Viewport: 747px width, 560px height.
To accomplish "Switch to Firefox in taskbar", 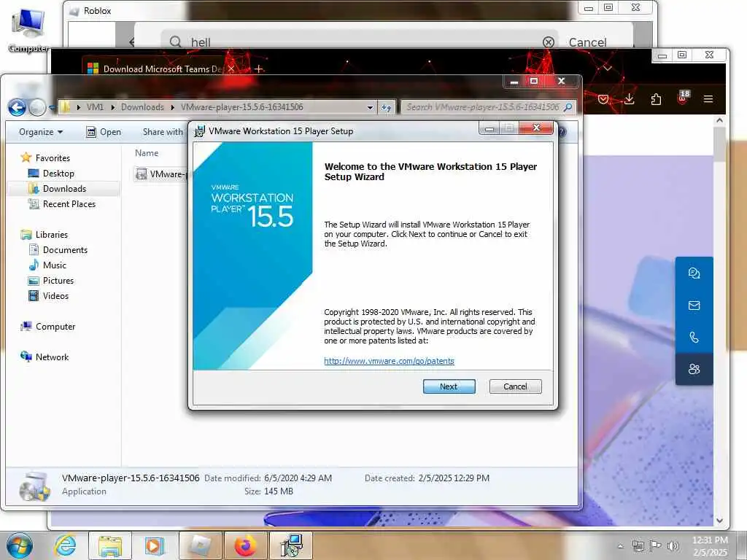I will point(245,545).
